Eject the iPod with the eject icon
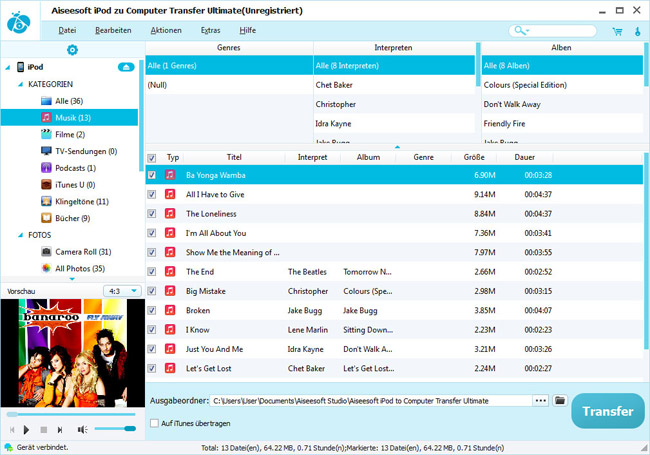650x455 pixels. [x=126, y=67]
